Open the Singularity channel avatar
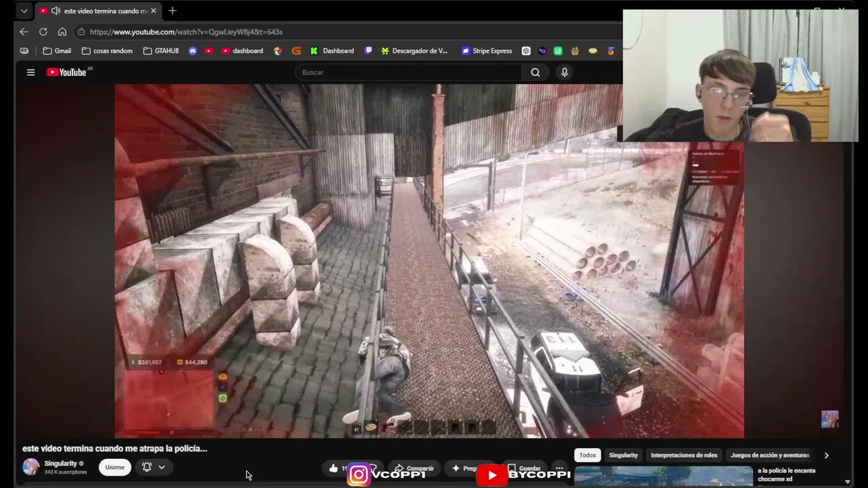The image size is (868, 488). click(x=31, y=467)
